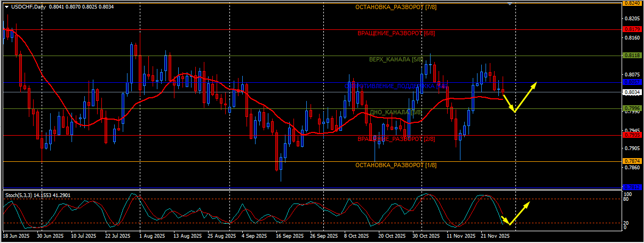Click the 30 Oct 2025 date label
This screenshot has width=644, height=243.
(x=425, y=236)
